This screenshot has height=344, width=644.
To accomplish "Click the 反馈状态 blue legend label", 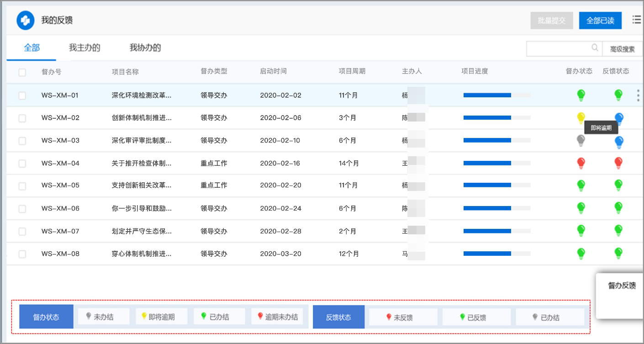I will 338,317.
